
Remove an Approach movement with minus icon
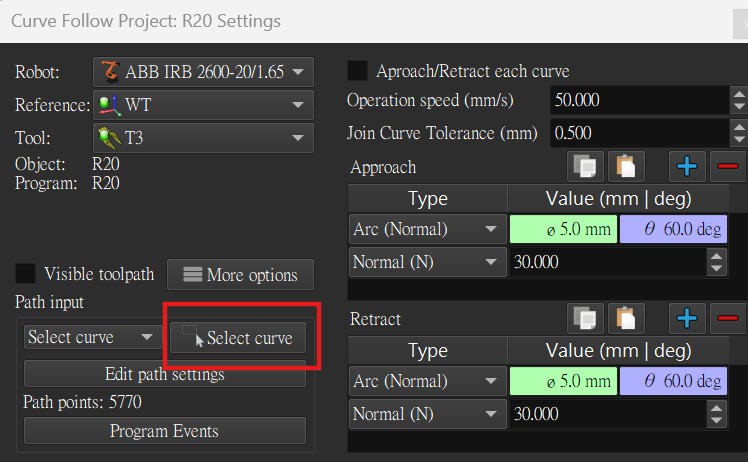tap(727, 167)
